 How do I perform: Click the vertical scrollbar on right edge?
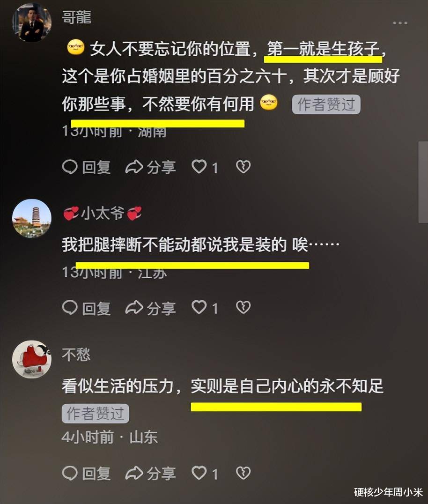click(x=423, y=182)
